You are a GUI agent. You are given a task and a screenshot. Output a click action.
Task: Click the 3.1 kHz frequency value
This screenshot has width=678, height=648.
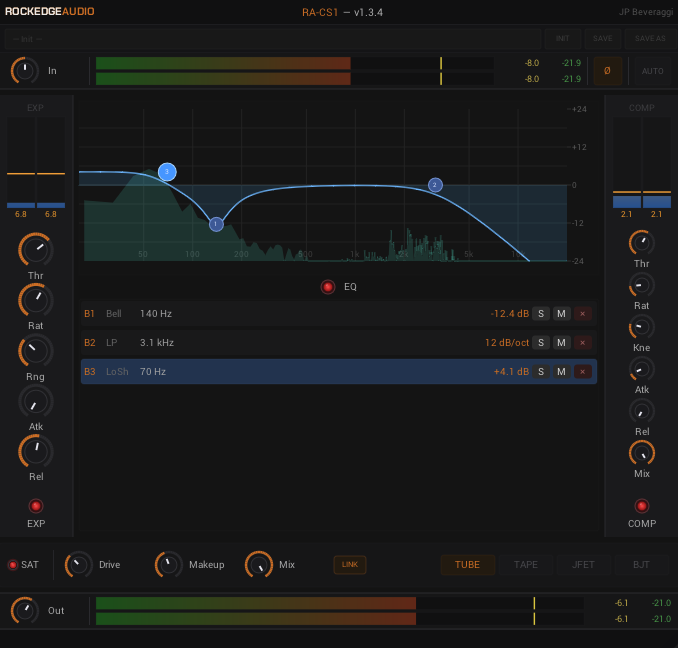point(157,342)
